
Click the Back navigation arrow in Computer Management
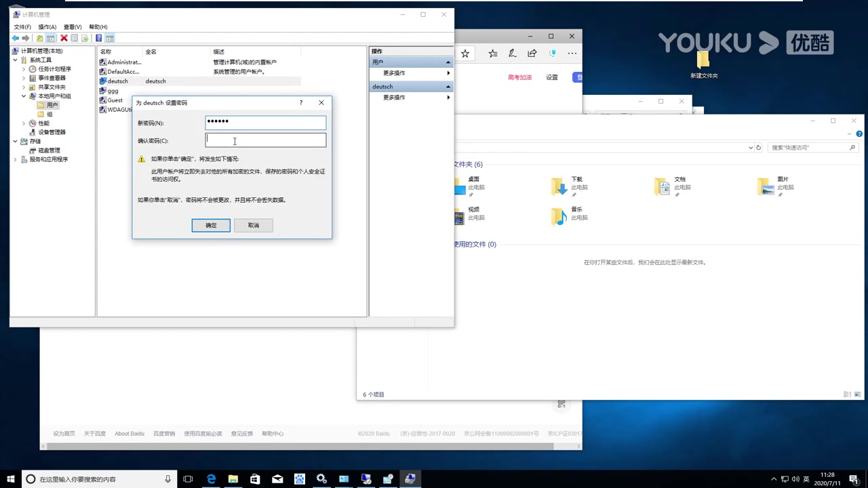[x=16, y=38]
